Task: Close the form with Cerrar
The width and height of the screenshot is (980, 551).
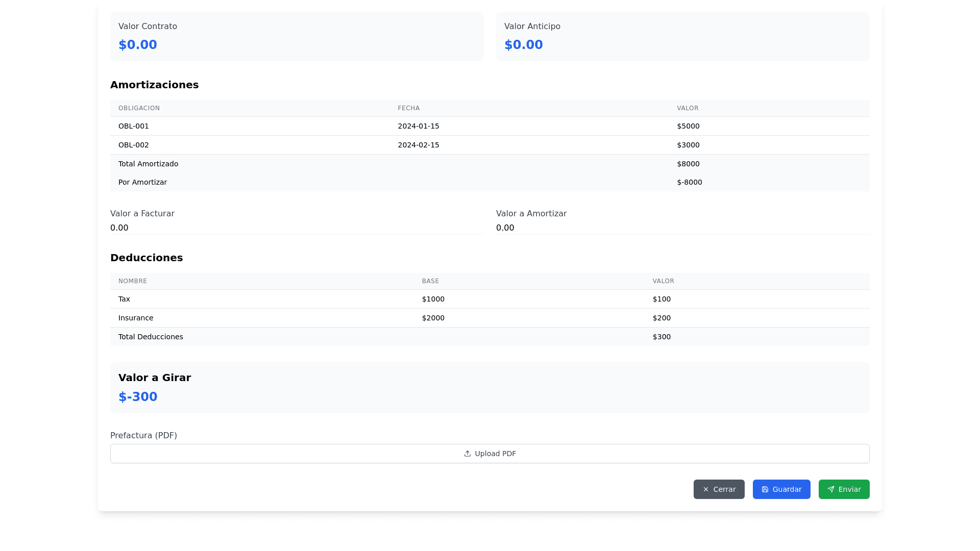Action: [719, 489]
